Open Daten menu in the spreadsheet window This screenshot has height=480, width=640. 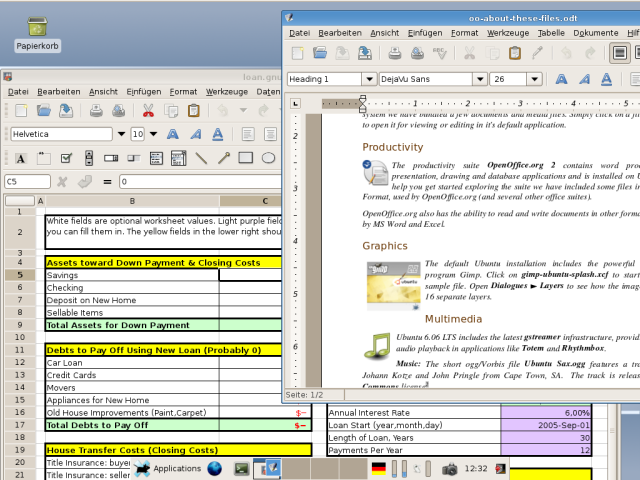(x=268, y=92)
